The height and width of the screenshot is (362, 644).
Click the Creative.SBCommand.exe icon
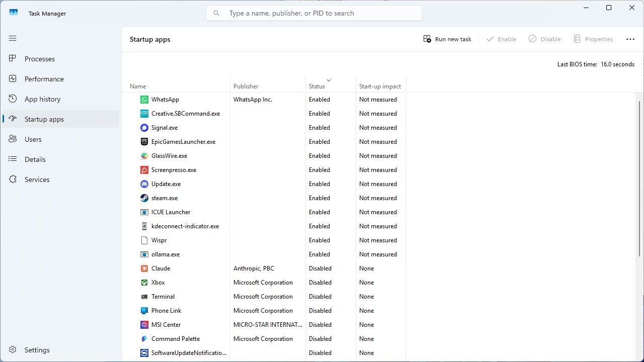click(144, 114)
